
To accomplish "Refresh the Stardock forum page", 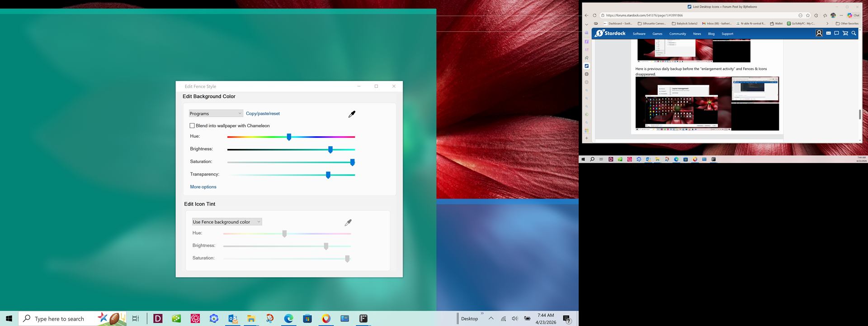I will pyautogui.click(x=594, y=15).
